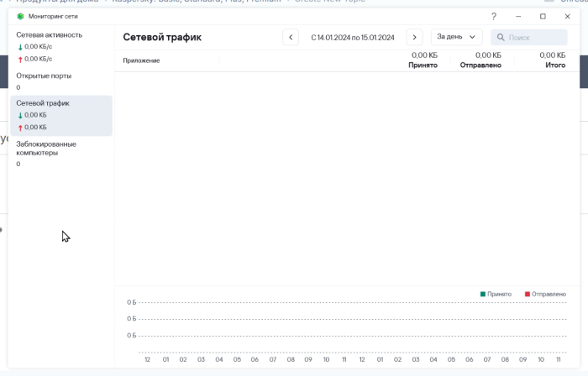Viewport: 588px width, 376px height.
Task: Select the 'Сетевой трафик' sidebar section
Action: (61, 115)
